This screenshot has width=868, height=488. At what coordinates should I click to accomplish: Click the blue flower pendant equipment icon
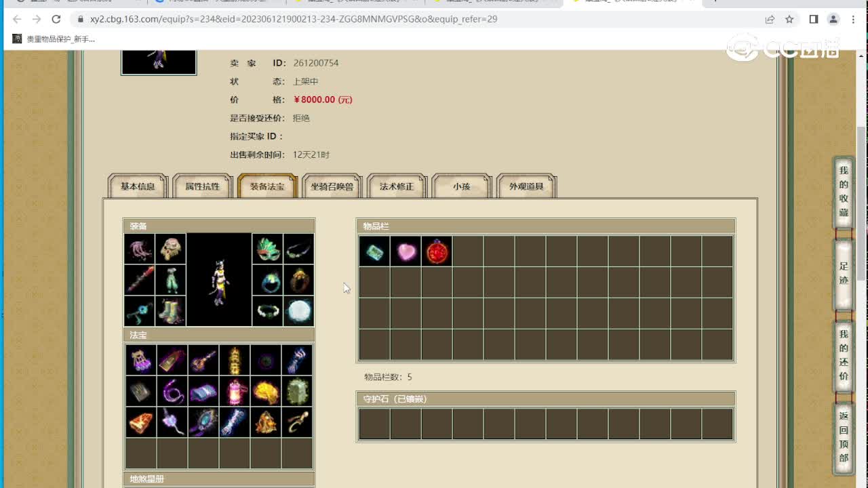[140, 310]
